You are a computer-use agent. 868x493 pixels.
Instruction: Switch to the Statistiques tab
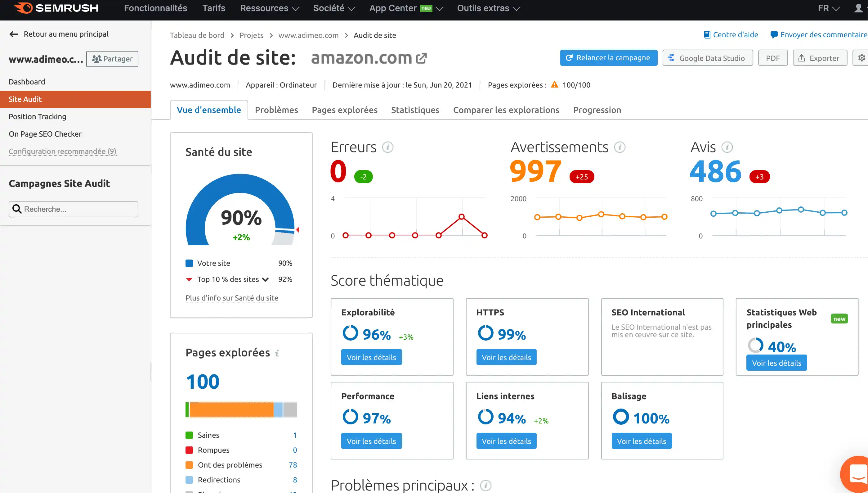tap(415, 110)
